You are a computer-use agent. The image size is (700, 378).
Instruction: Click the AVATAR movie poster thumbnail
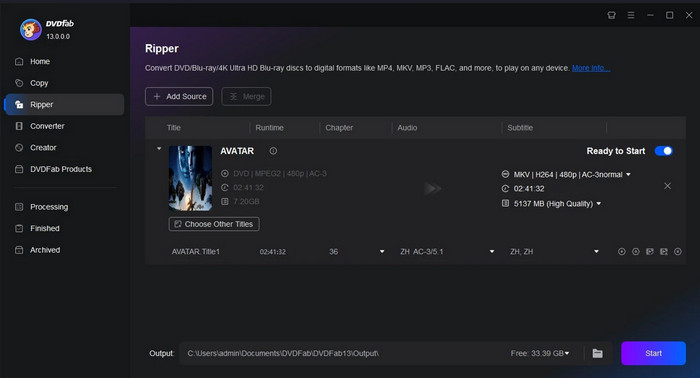190,178
